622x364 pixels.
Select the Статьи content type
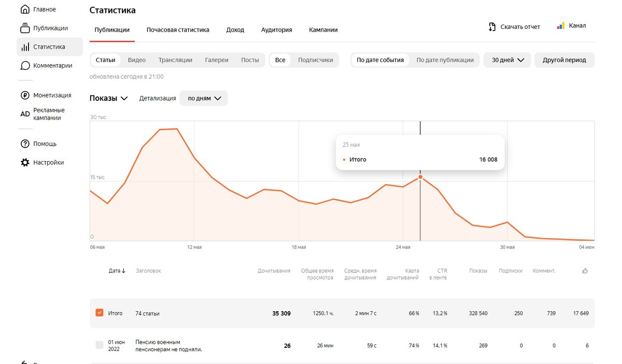click(x=106, y=60)
